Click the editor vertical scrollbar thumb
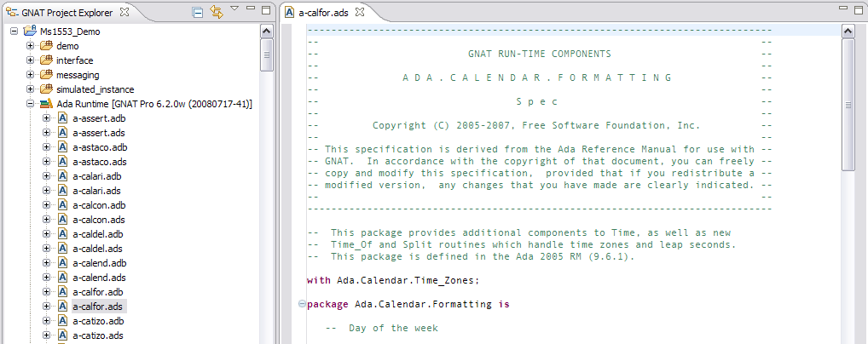Image resolution: width=868 pixels, height=344 pixels. [x=848, y=105]
